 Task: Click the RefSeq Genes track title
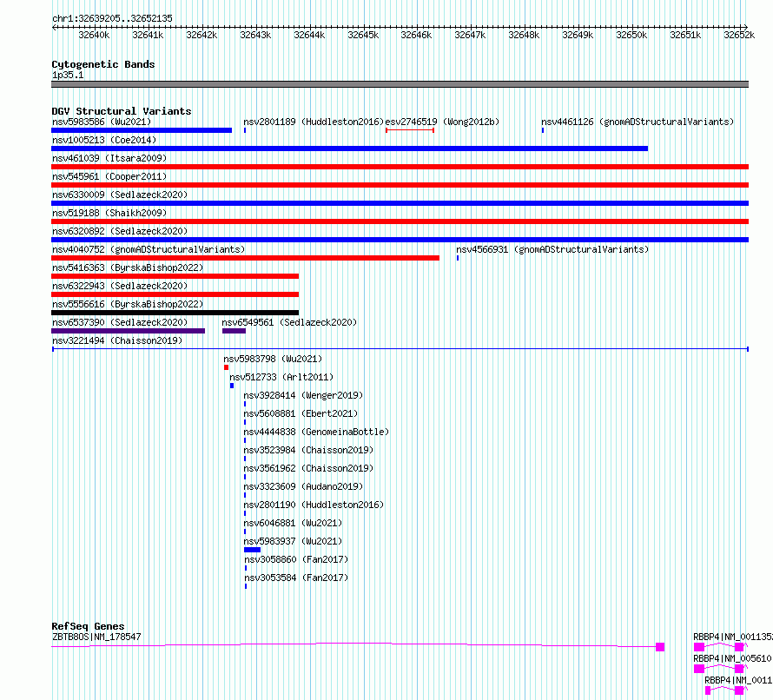tap(88, 626)
